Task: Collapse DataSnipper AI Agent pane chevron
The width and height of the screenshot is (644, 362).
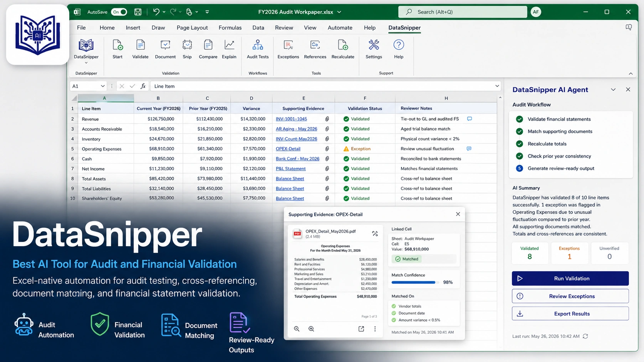Action: [x=613, y=90]
